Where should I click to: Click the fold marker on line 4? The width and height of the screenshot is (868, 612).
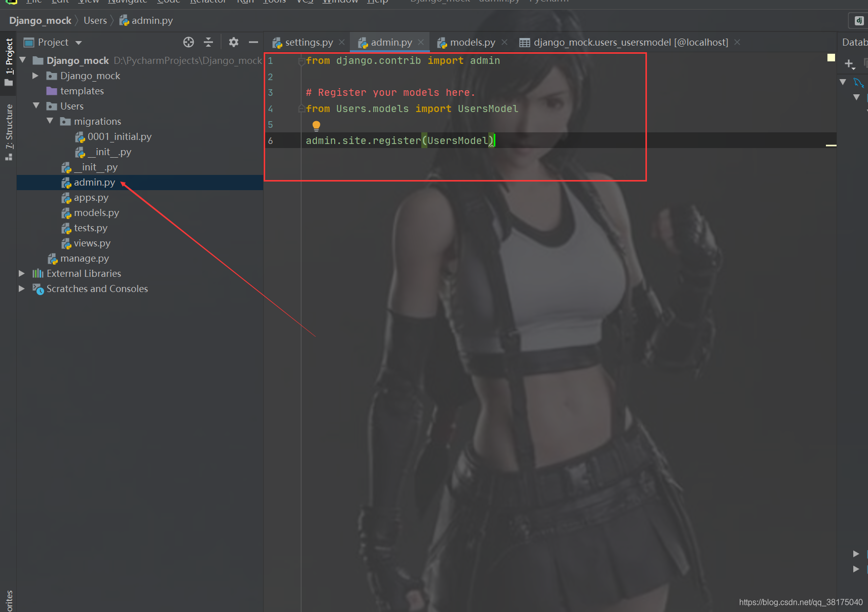[302, 109]
